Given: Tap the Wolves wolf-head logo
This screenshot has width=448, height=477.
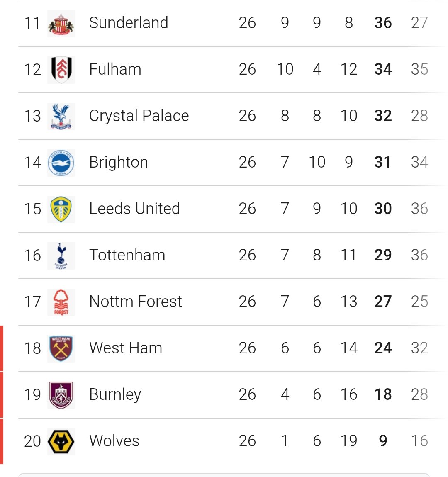Looking at the screenshot, I should click(x=61, y=441).
